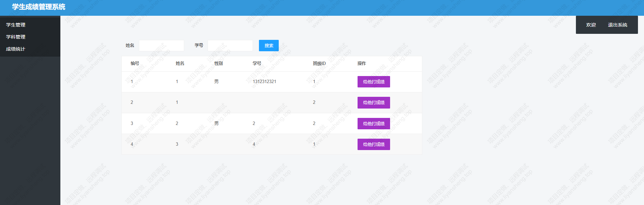Image resolution: width=644 pixels, height=205 pixels.
Task: Open the 成绩统计 sidebar menu
Action: coord(16,49)
